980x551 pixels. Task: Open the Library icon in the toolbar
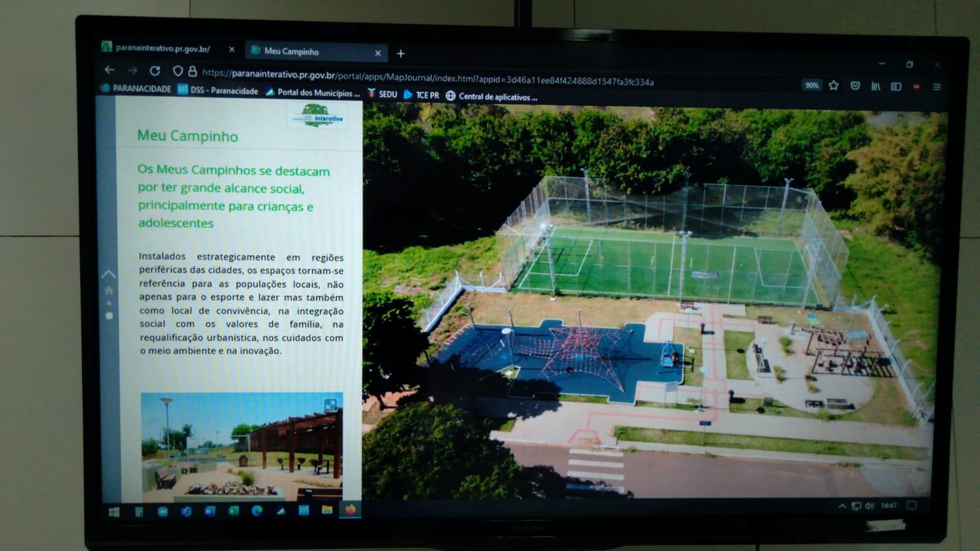point(876,86)
